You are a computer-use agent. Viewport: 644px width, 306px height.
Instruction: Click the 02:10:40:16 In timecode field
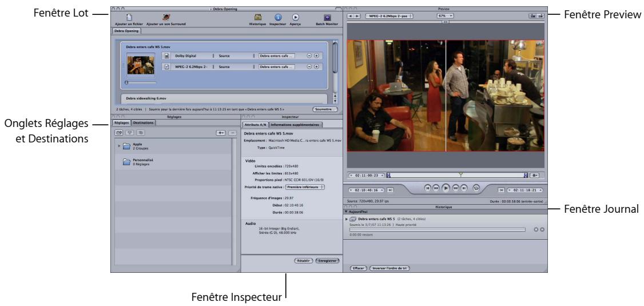tap(367, 190)
